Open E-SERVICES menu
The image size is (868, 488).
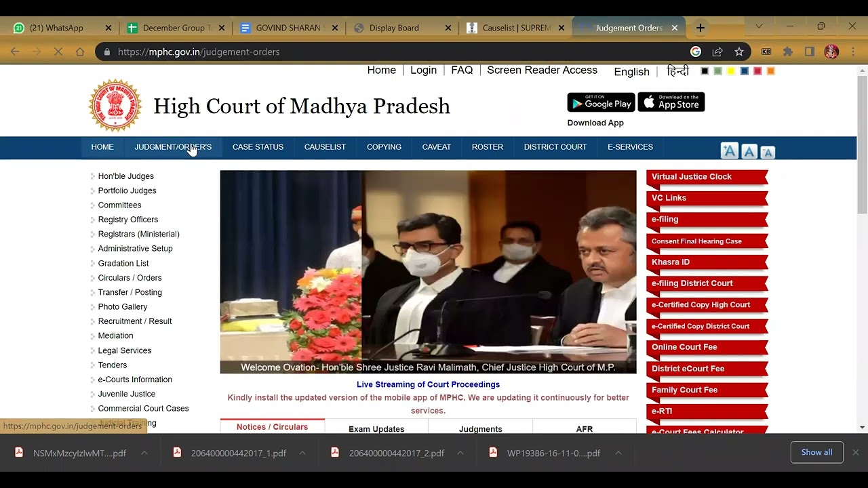click(630, 147)
